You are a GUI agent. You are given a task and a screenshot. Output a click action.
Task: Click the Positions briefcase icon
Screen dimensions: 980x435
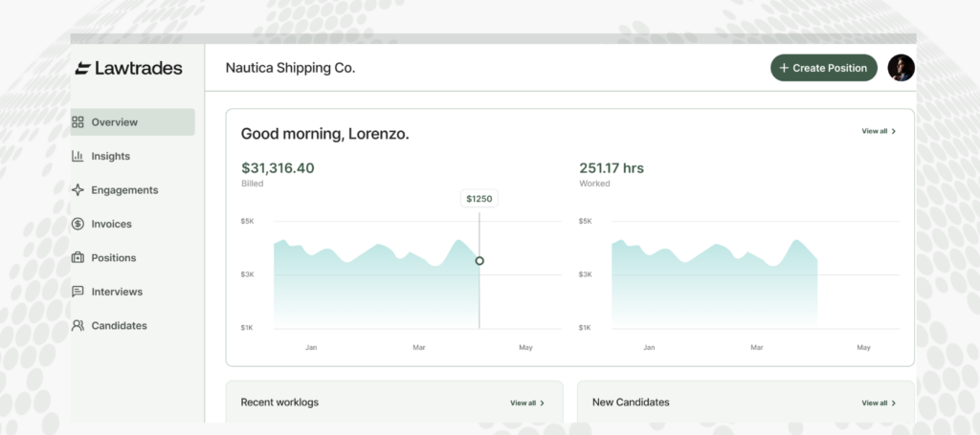click(78, 258)
